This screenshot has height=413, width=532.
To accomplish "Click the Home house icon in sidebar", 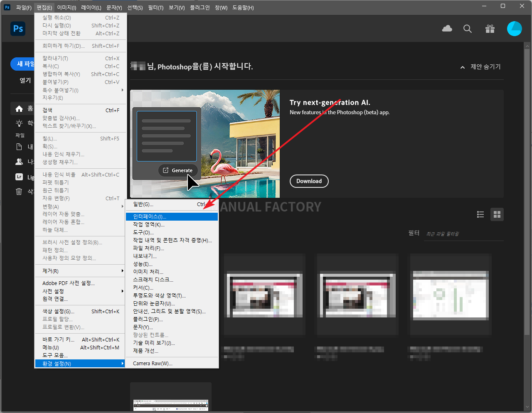I will (x=19, y=108).
